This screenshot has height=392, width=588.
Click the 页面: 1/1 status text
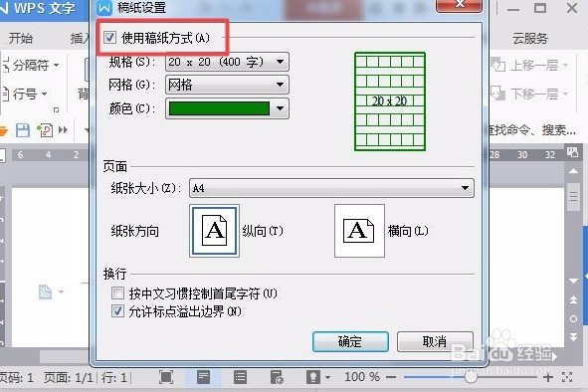click(x=69, y=377)
